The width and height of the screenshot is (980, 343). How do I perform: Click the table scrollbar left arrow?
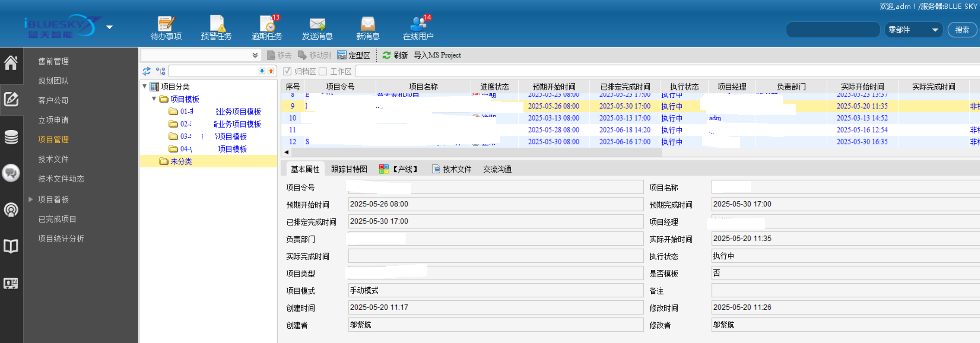tap(286, 152)
